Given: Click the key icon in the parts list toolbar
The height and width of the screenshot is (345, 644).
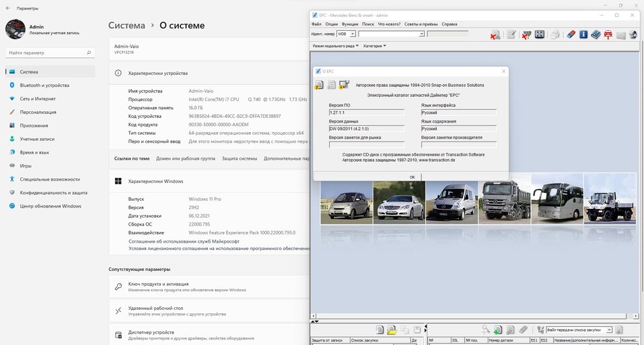Looking at the screenshot, I should click(x=486, y=330).
